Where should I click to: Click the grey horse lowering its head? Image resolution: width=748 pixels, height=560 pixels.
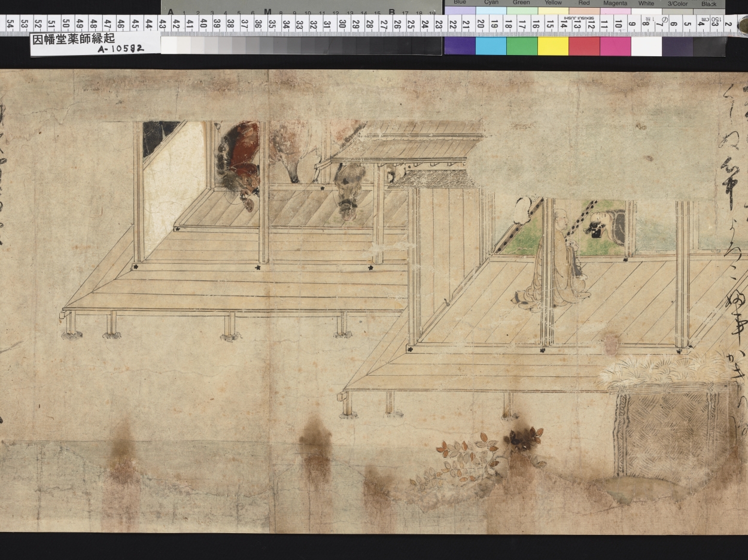coord(349,191)
